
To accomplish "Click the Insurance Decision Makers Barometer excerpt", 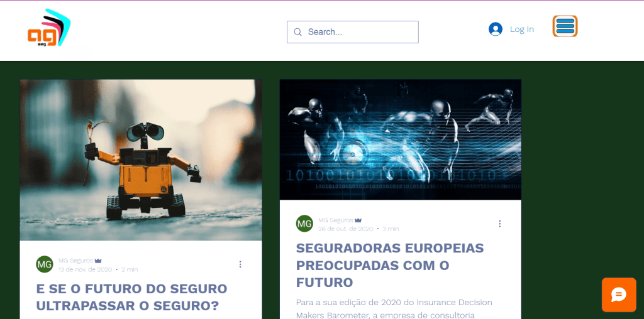I will coord(394,309).
